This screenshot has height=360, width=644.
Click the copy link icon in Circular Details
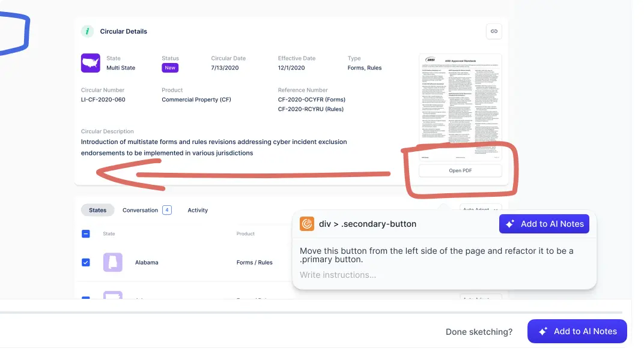tap(494, 31)
